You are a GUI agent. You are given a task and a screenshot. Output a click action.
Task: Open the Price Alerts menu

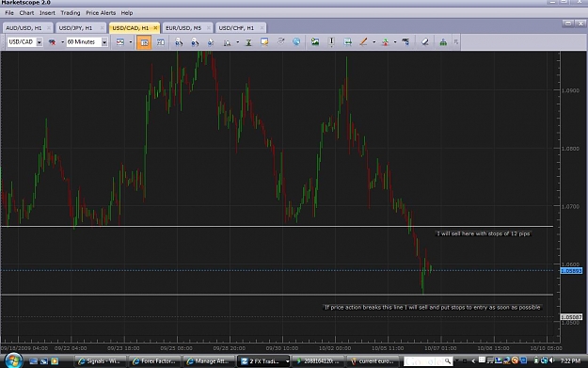[101, 13]
